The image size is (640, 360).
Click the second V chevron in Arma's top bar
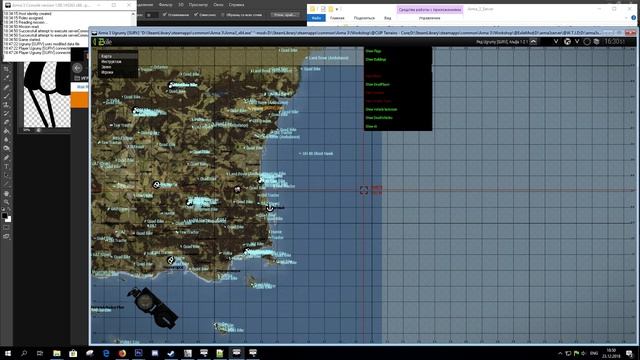[x=577, y=42]
